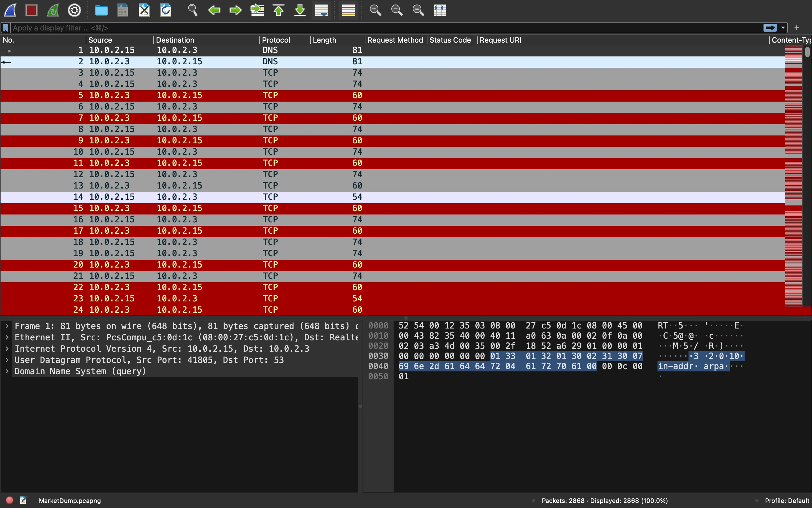The width and height of the screenshot is (812, 508).
Task: Sort by Content-Type column header
Action: coord(791,40)
